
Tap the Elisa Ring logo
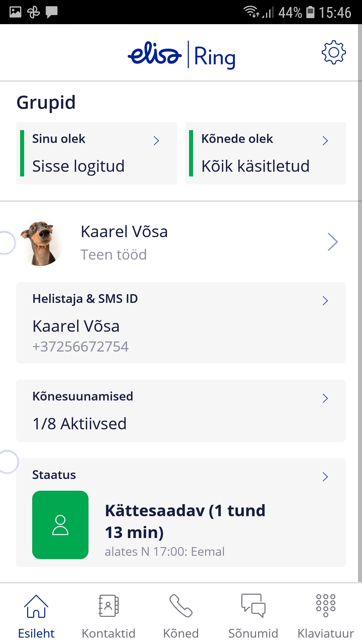(x=182, y=55)
